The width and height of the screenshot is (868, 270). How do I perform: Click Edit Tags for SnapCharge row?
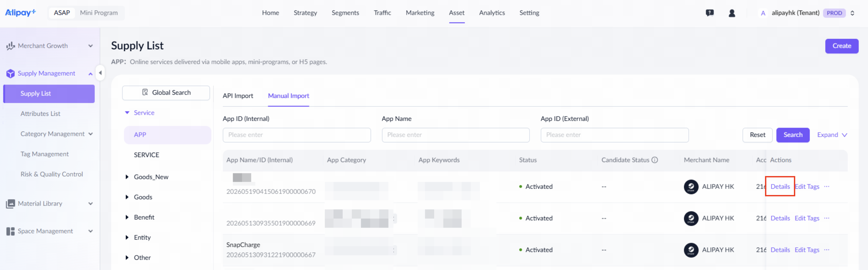807,250
